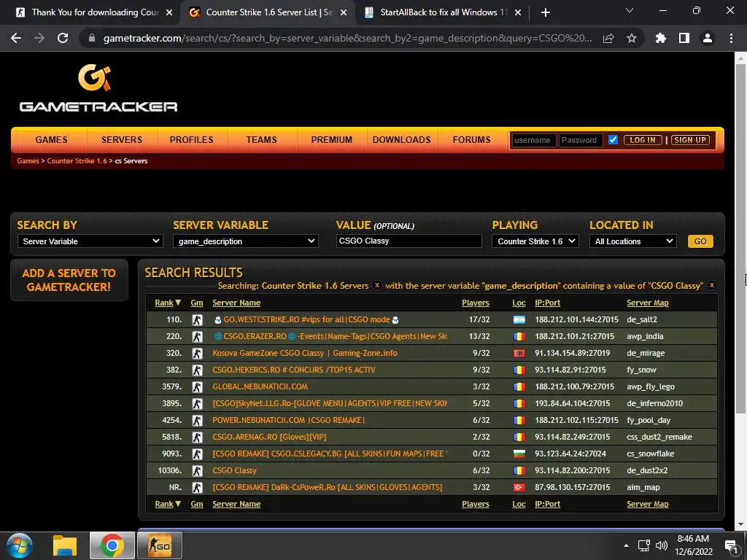Open Chrome three-dot menu
747x560 pixels.
(731, 38)
